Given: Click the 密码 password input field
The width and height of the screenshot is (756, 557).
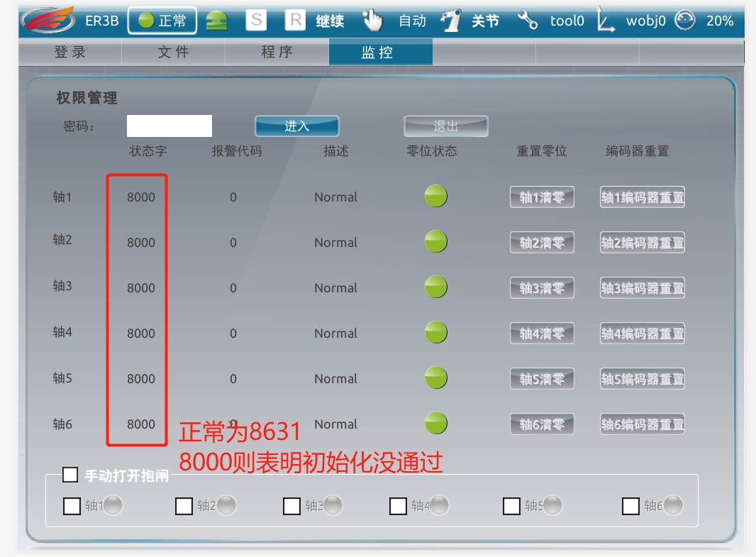Looking at the screenshot, I should (169, 126).
